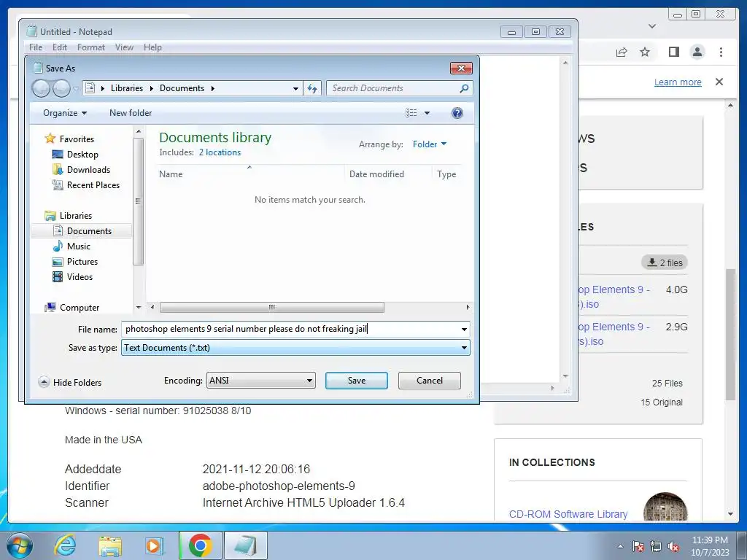Click the Action Center flag tray icon

pyautogui.click(x=638, y=547)
